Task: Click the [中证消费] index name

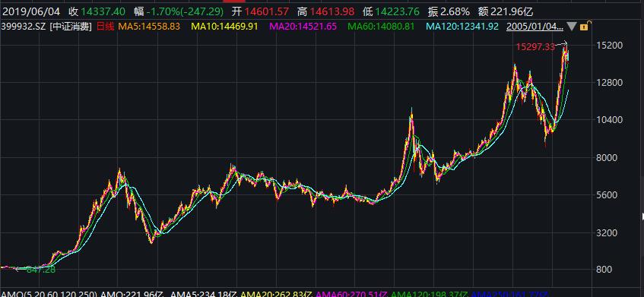Action: click(71, 27)
